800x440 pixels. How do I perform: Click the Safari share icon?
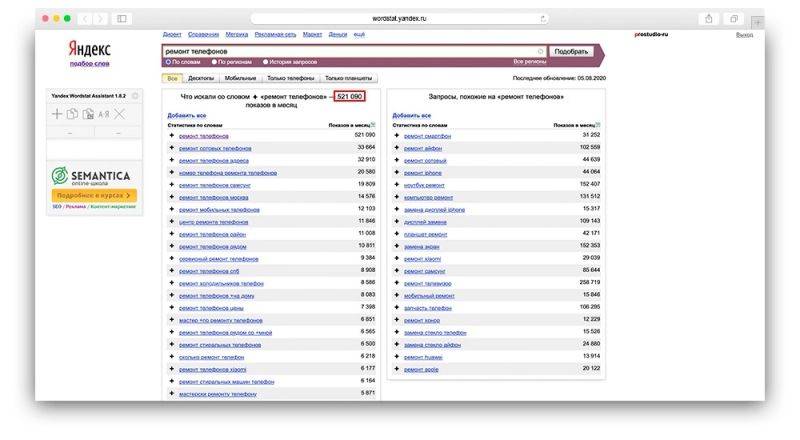709,19
